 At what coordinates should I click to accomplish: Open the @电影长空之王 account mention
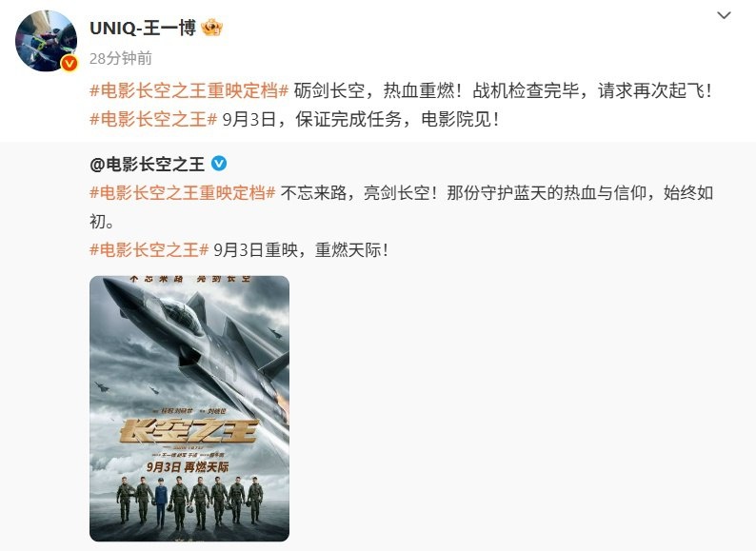pos(147,165)
